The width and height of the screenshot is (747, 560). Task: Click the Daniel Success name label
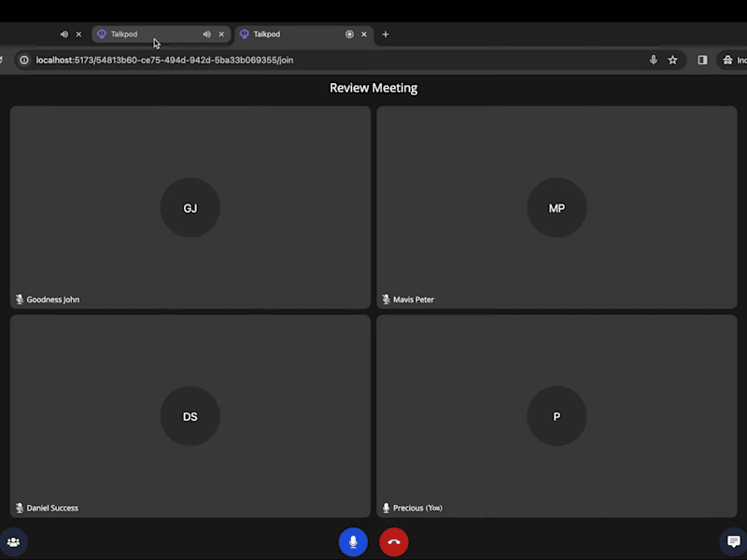pos(52,508)
